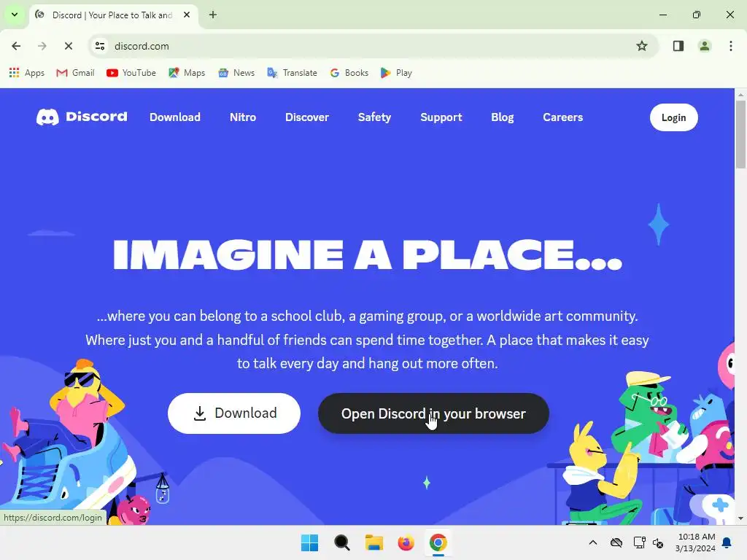Open the Nitro page in the navigation
The image size is (747, 560).
(x=243, y=117)
